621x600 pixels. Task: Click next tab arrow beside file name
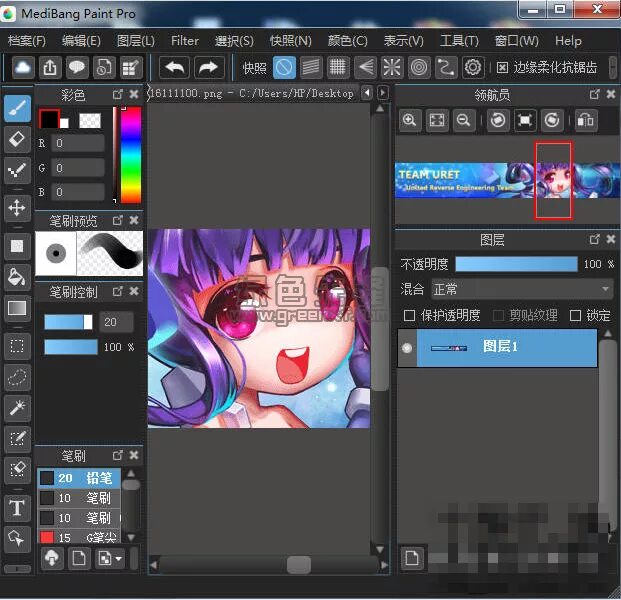[383, 93]
